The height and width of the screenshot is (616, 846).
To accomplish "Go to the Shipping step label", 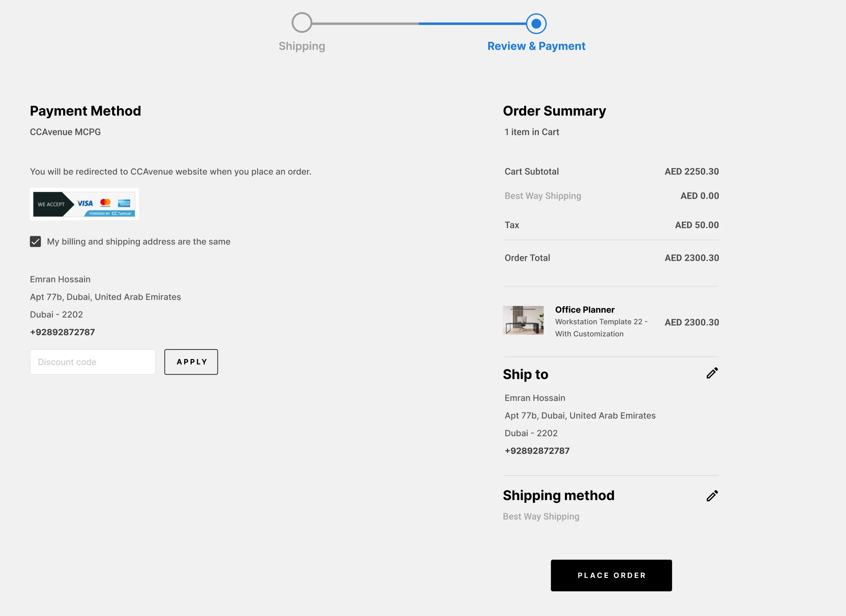I will click(x=302, y=46).
